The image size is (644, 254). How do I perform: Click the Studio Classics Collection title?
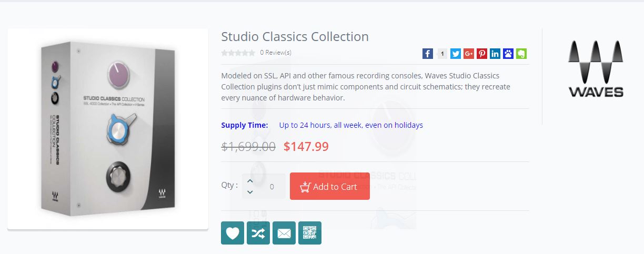click(x=295, y=37)
